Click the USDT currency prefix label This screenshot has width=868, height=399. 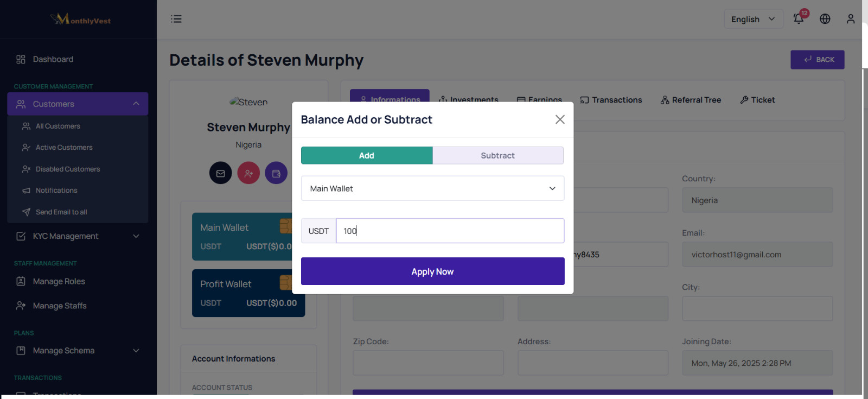tap(319, 231)
